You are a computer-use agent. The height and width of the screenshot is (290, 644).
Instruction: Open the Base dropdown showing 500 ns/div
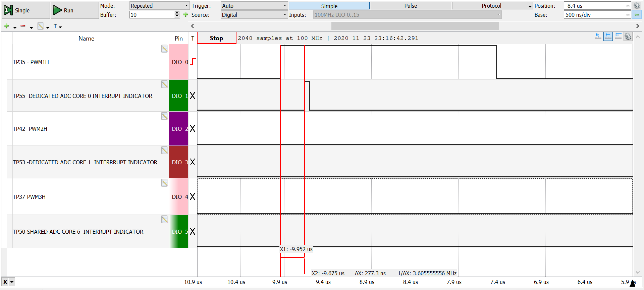[597, 15]
